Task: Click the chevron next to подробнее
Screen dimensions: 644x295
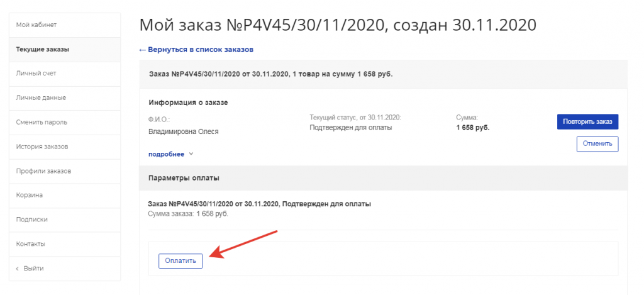Action: coord(191,155)
